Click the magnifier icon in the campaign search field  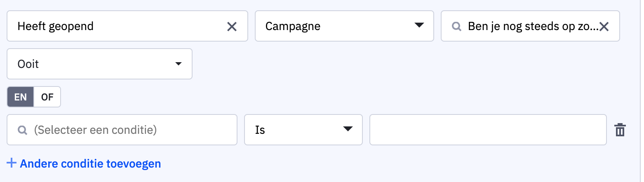click(x=456, y=27)
